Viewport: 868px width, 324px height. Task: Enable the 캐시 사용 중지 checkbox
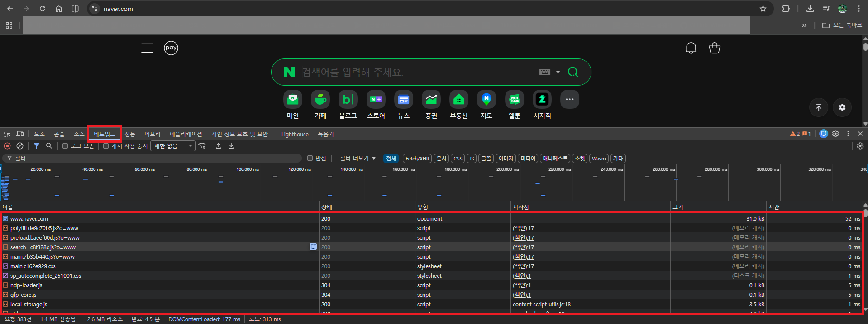[x=106, y=146]
